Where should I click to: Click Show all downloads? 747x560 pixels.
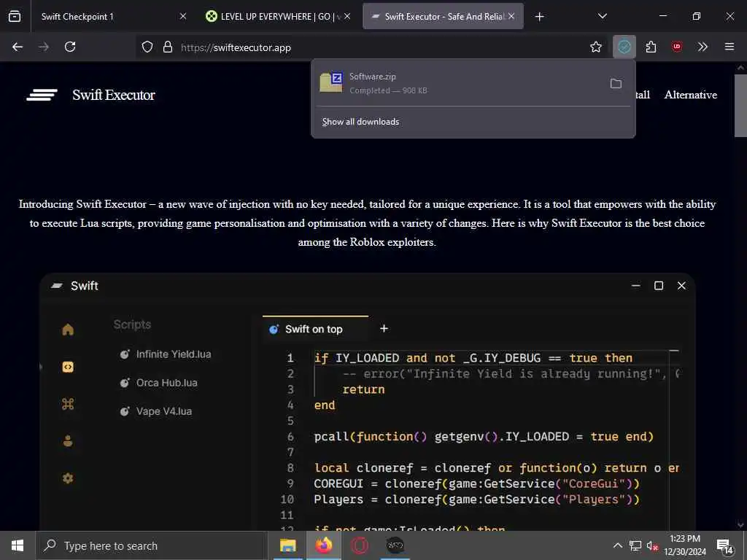click(x=360, y=122)
